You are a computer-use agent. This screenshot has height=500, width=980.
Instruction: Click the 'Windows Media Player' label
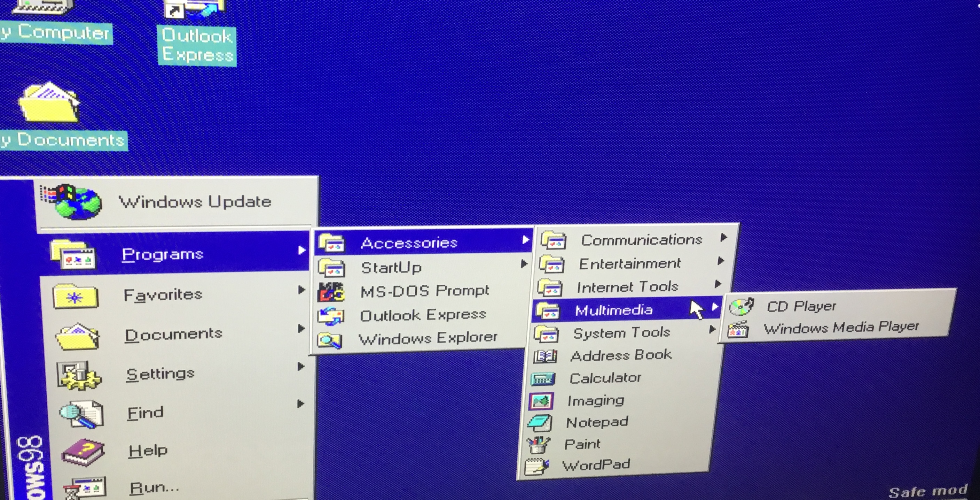coord(841,328)
